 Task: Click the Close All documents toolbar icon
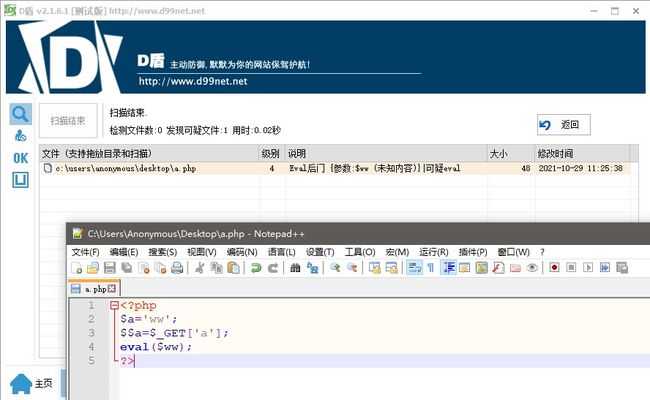click(x=160, y=268)
